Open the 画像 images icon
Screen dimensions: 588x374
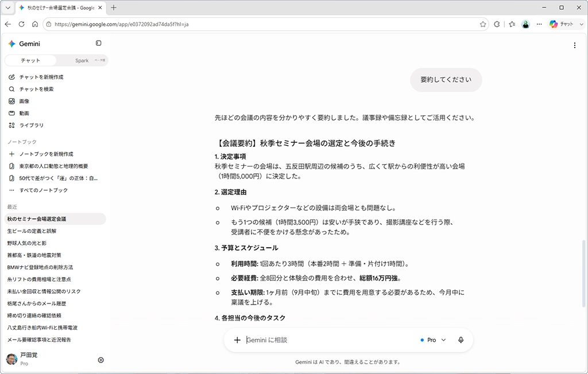[11, 101]
